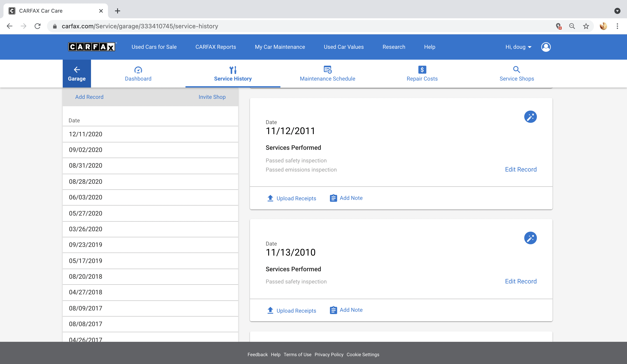Click the magic wand icon for 11/13/2010
This screenshot has height=364, width=627.
(x=530, y=238)
